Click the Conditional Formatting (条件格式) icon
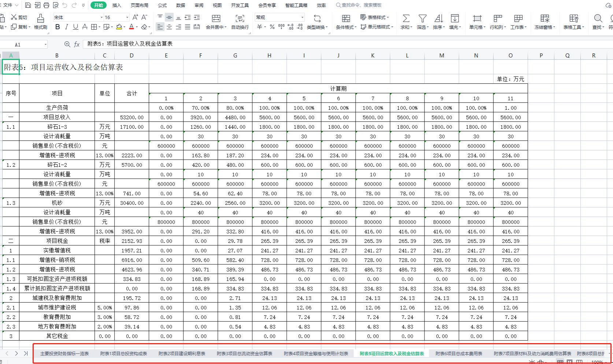This screenshot has width=613, height=364. 346,18
